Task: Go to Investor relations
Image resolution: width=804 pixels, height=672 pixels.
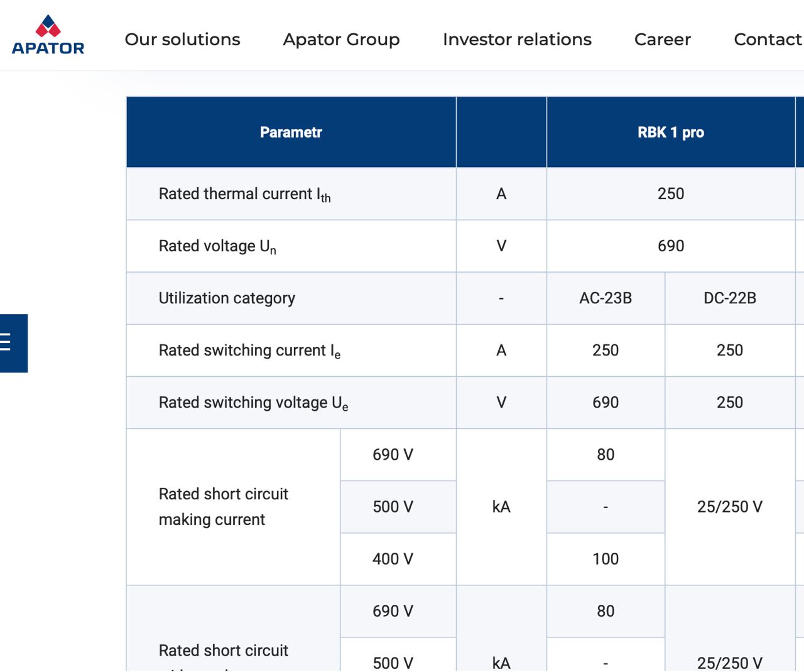Action: [x=517, y=40]
